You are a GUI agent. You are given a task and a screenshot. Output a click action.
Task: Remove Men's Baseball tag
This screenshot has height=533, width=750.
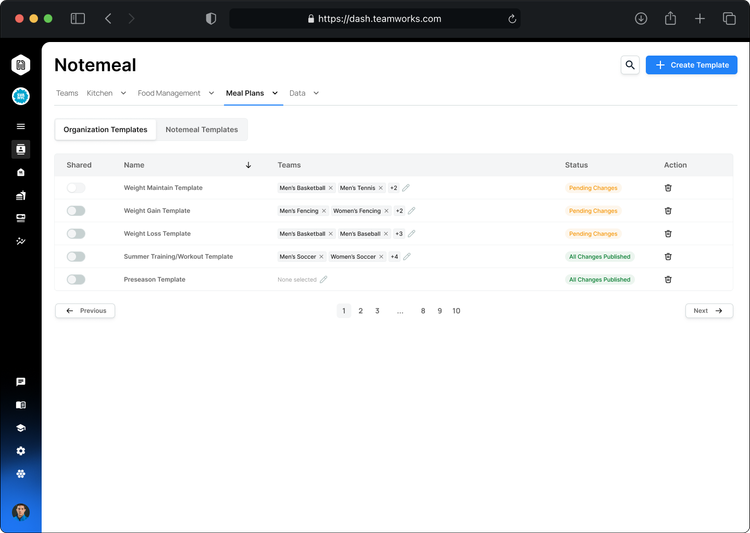coord(386,234)
